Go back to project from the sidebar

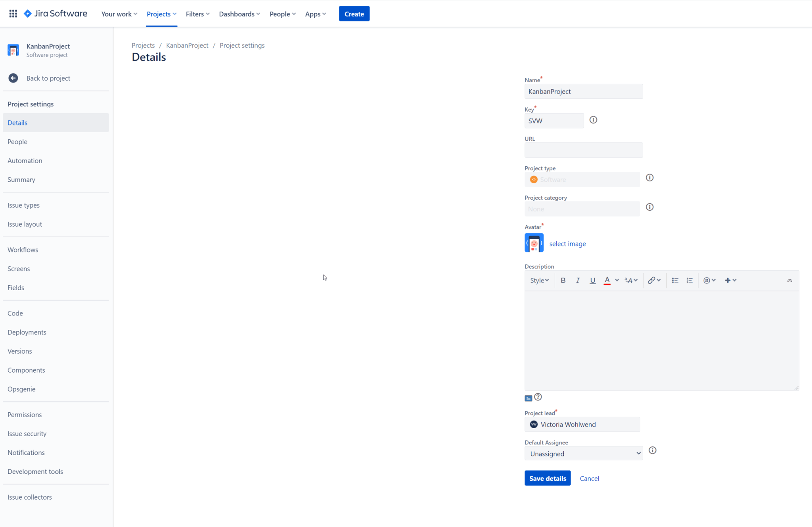pyautogui.click(x=48, y=78)
